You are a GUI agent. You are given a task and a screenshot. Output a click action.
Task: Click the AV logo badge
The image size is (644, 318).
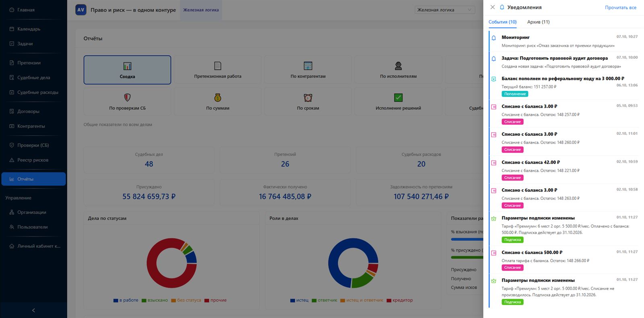point(81,10)
